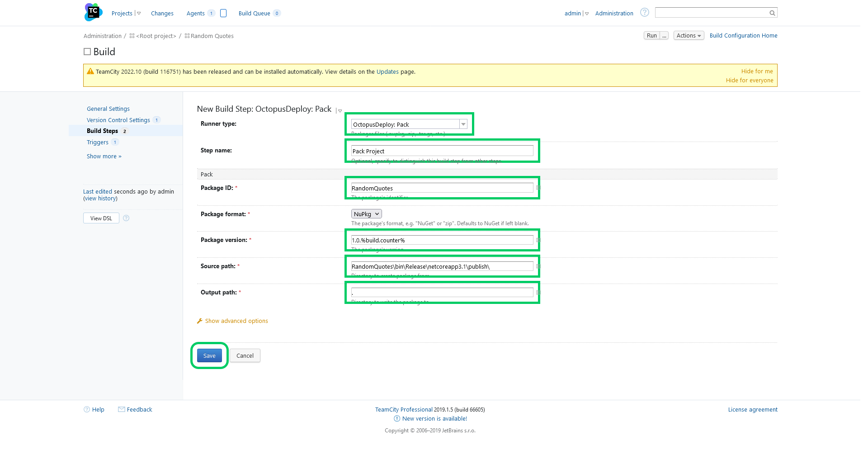Click the Last edited link

pos(98,191)
